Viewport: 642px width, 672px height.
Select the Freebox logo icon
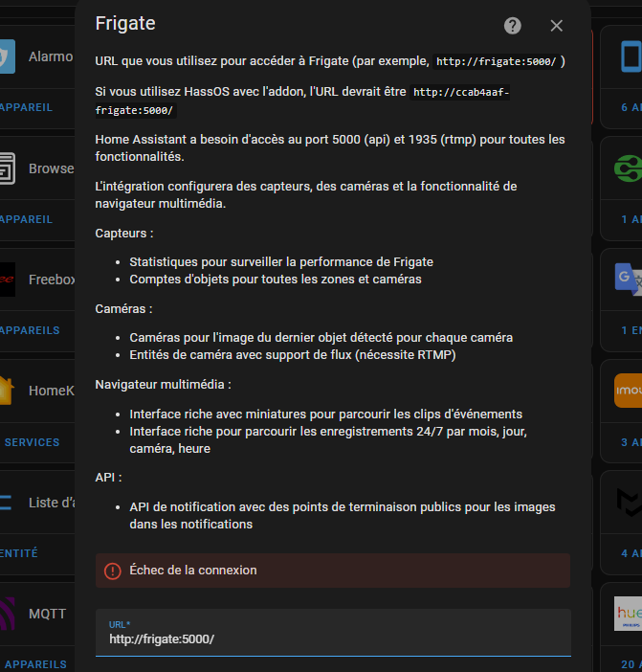click(7, 280)
